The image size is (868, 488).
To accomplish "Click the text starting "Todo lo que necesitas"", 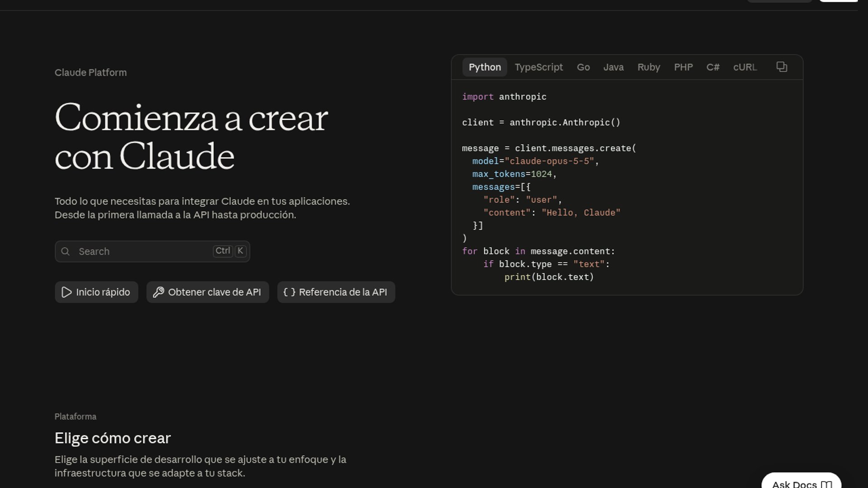I will [x=202, y=208].
